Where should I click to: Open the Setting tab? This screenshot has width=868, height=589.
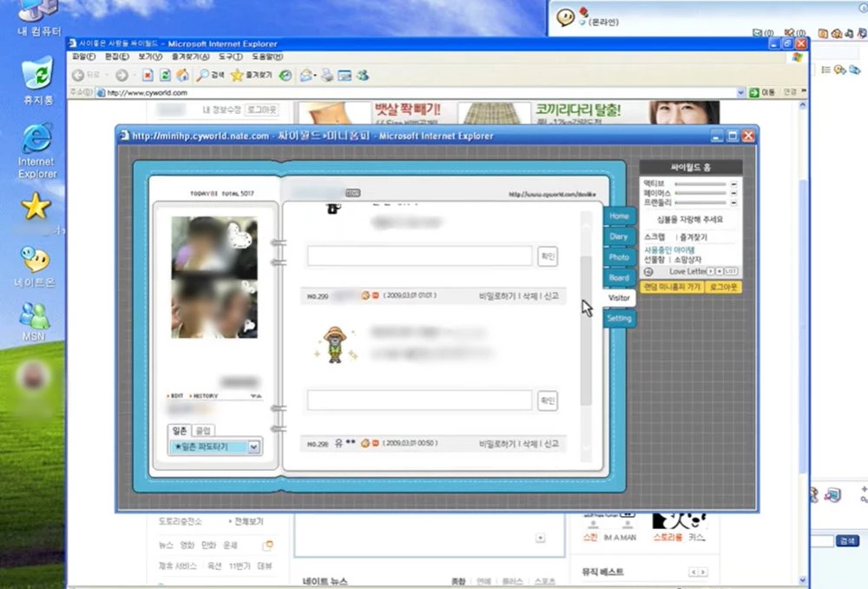(618, 318)
